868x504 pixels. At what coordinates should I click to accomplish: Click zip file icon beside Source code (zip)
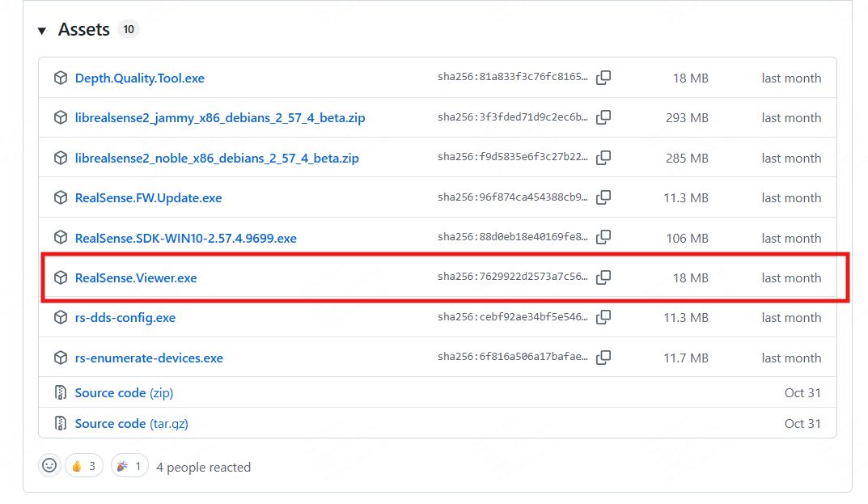pos(61,392)
